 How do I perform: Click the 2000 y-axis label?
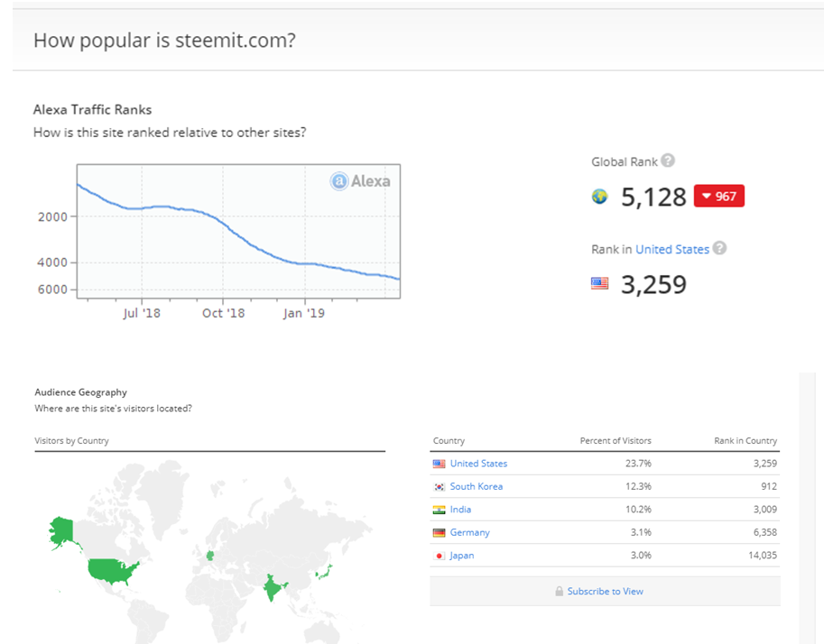[52, 217]
